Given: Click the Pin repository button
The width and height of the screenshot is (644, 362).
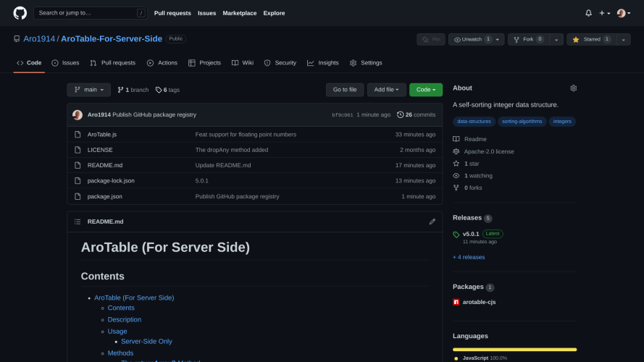Looking at the screenshot, I should click(x=431, y=39).
